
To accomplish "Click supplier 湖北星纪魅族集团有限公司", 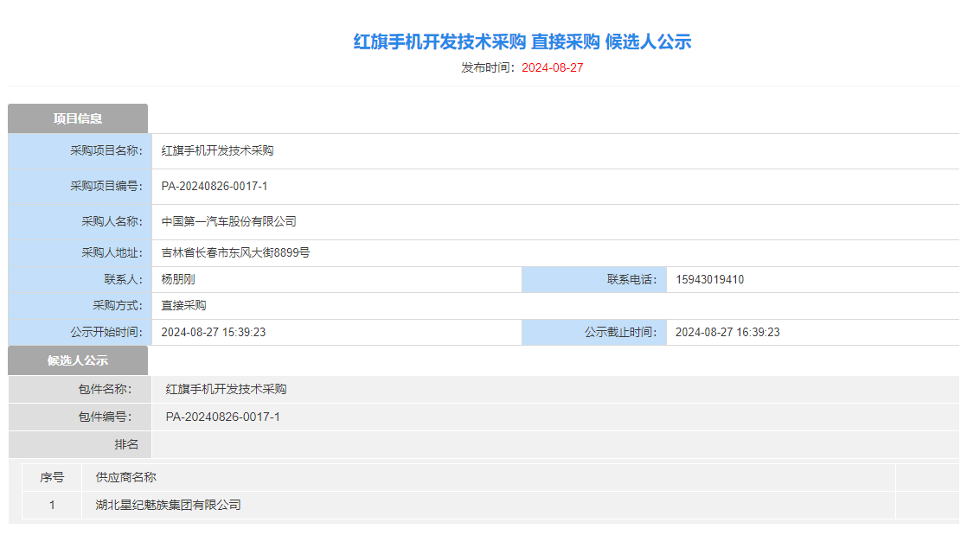I will 169,505.
